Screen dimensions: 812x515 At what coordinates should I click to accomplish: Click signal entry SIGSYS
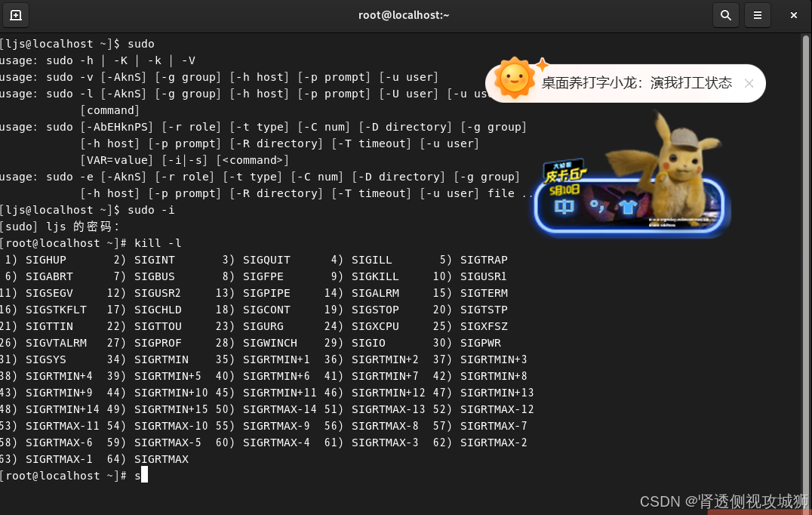tap(46, 359)
